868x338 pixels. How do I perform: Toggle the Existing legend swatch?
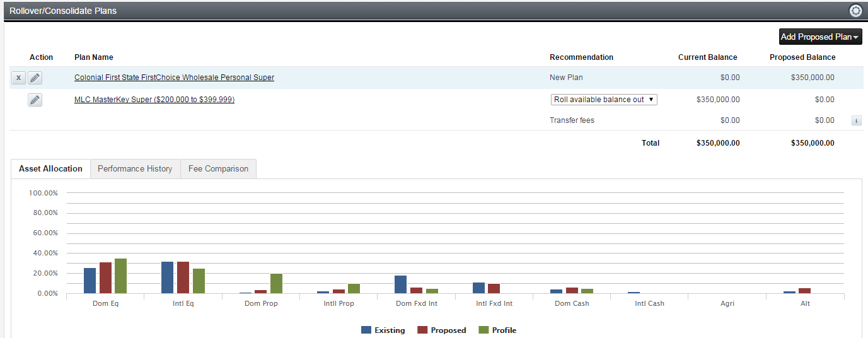tap(366, 330)
